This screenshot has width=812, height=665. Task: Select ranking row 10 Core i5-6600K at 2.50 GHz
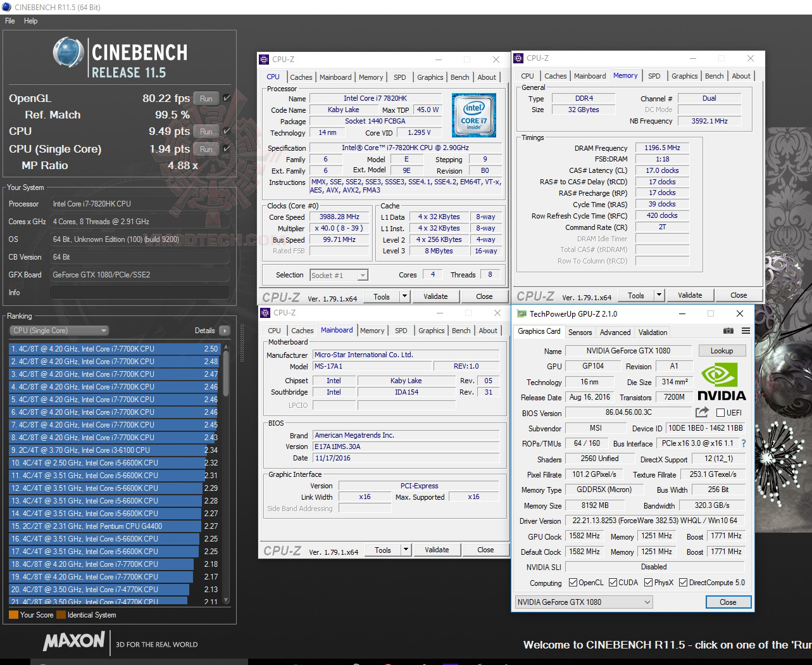point(114,463)
